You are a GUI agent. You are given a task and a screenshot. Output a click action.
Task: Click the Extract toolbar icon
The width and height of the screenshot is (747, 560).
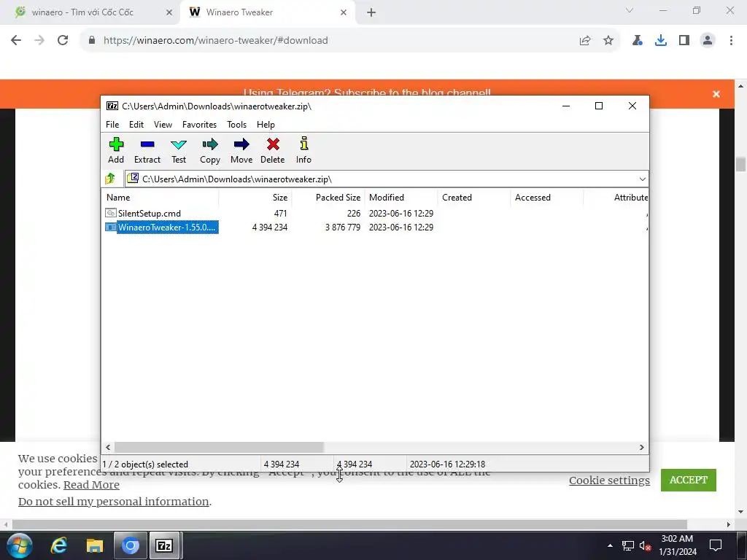147,144
